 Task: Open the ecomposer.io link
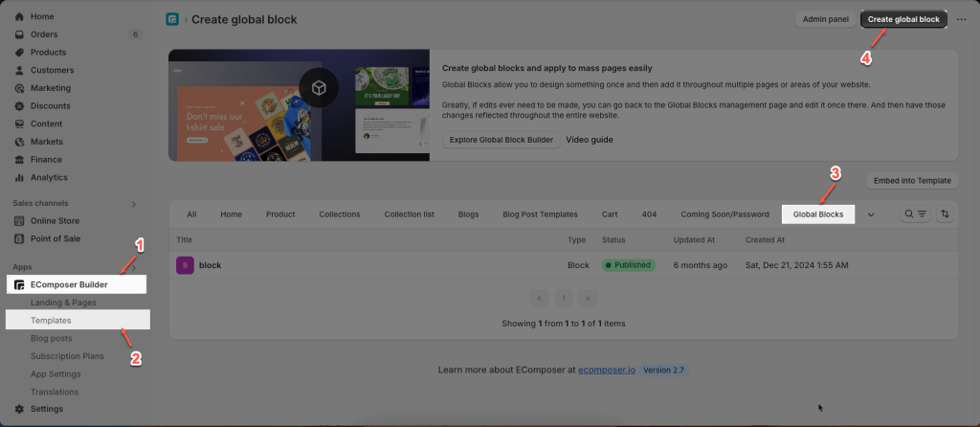pos(607,371)
